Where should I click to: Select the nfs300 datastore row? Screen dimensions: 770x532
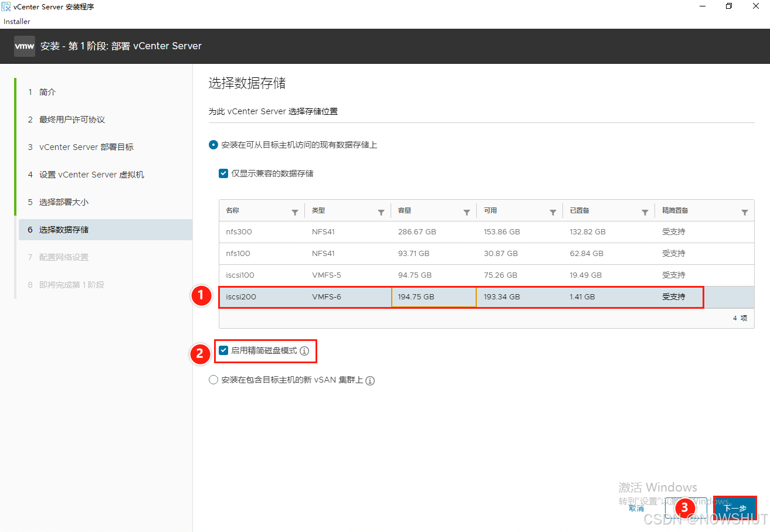point(486,232)
